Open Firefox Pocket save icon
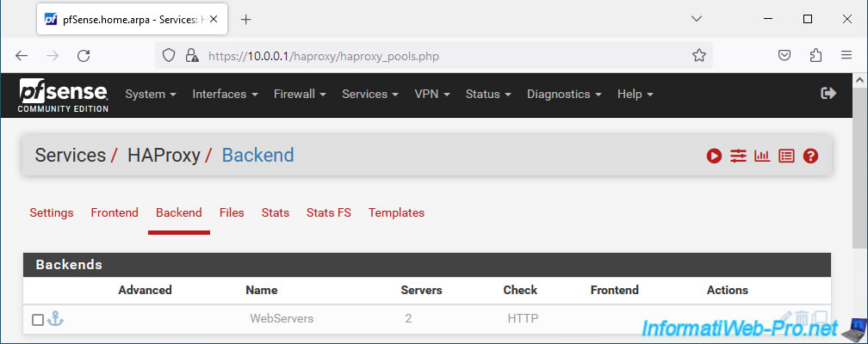 (x=784, y=55)
